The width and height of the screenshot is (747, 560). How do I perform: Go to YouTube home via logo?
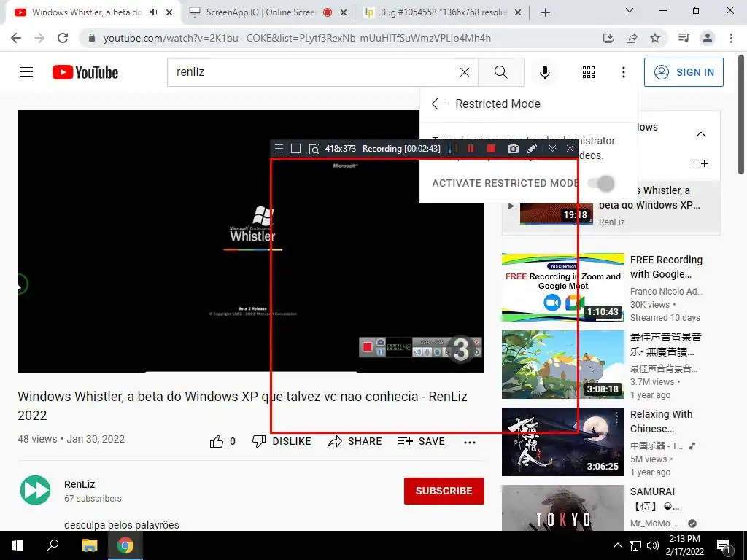(85, 72)
